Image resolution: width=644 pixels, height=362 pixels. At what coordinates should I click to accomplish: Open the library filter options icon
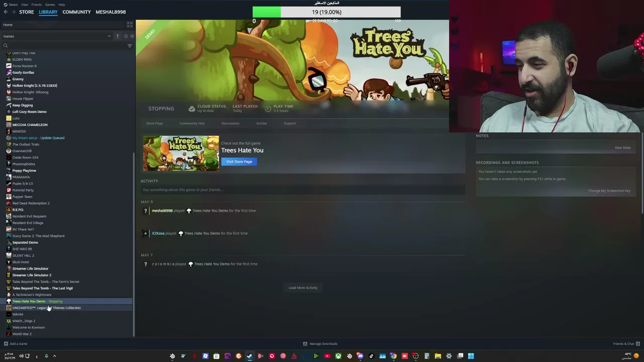click(x=130, y=46)
